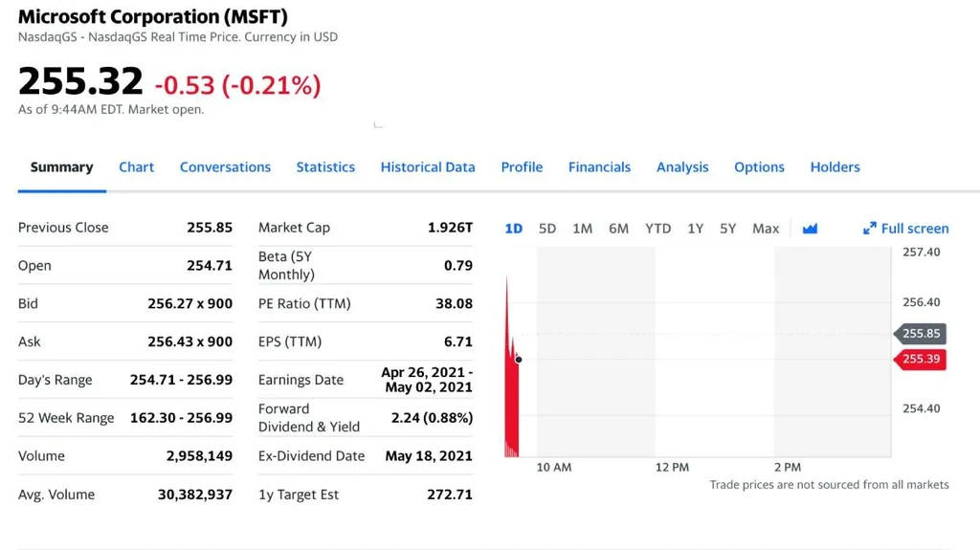Click the Full screen link

(914, 229)
